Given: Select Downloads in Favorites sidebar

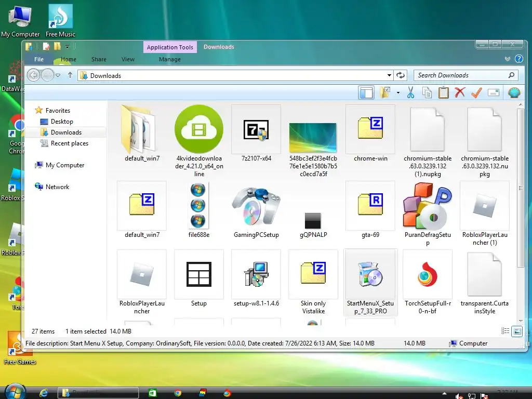Looking at the screenshot, I should coord(66,132).
